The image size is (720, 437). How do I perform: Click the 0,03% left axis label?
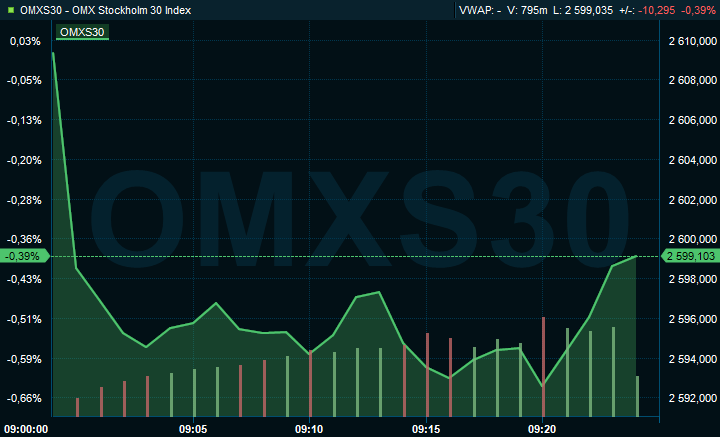pyautogui.click(x=25, y=41)
